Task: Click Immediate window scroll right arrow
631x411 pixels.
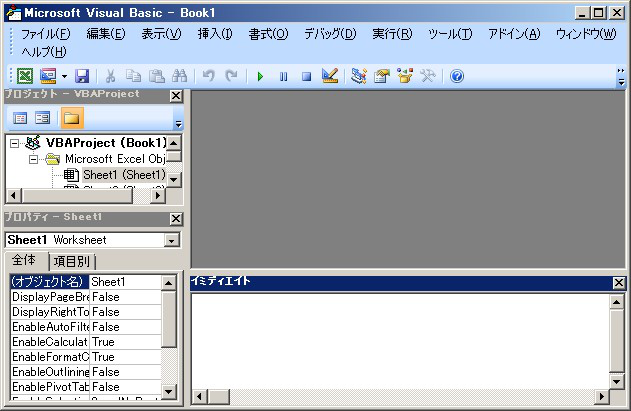Action: (x=601, y=397)
